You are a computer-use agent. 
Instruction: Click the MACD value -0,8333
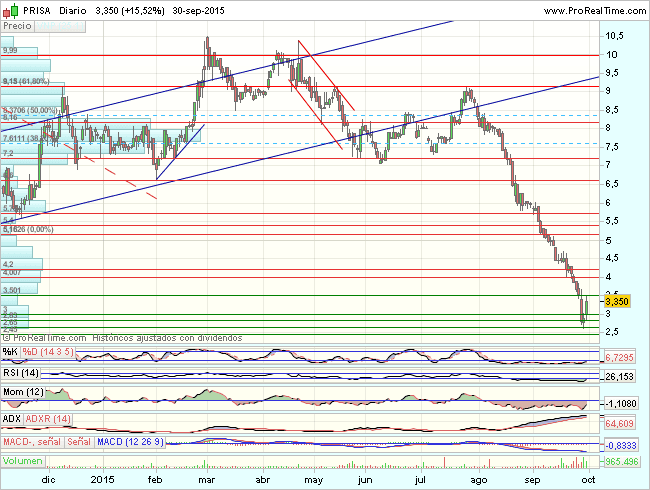click(621, 446)
